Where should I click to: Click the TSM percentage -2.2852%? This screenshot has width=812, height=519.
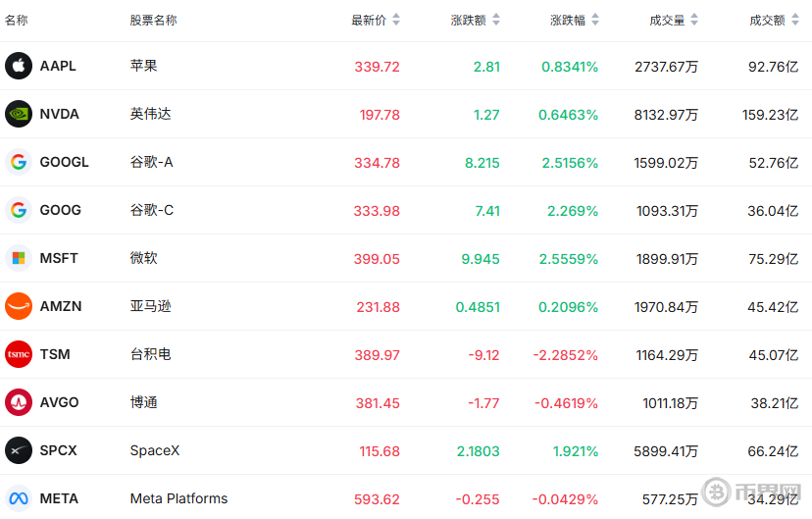coord(566,355)
